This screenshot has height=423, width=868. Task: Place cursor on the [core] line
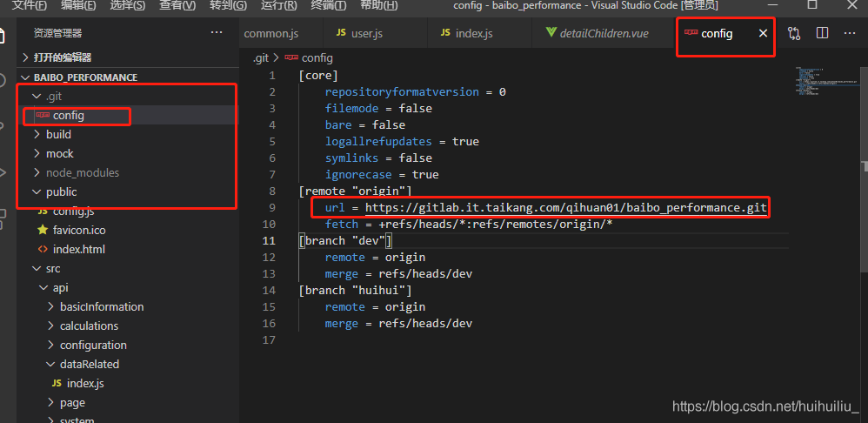click(317, 76)
